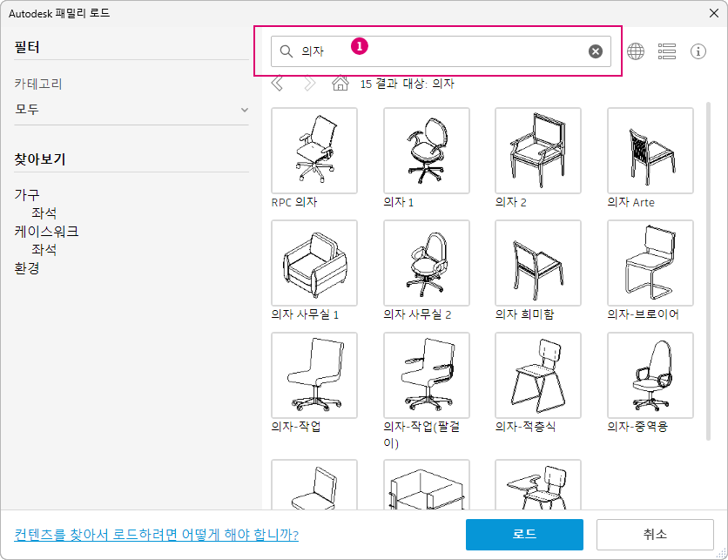
Task: Click the results list vertical scrollbar
Action: [x=708, y=271]
